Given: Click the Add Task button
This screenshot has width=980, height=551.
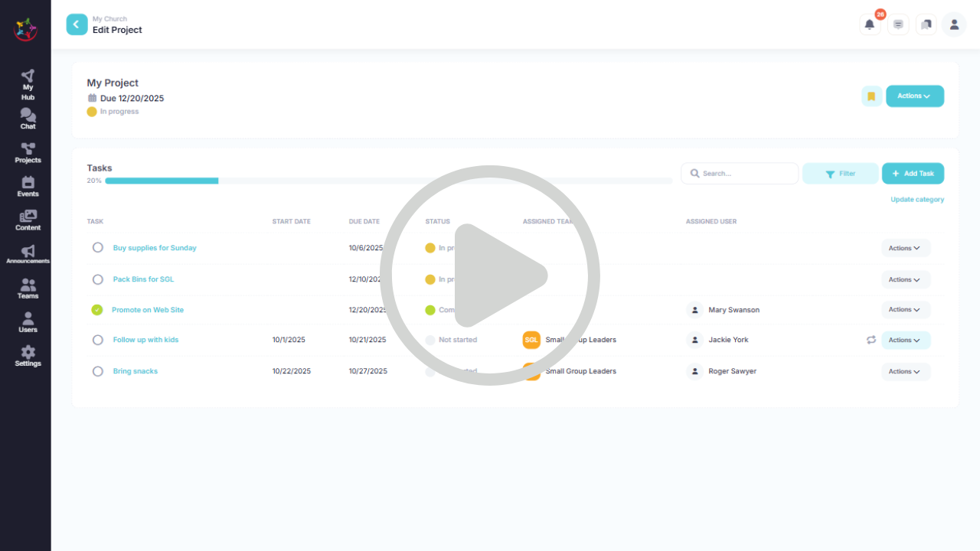Looking at the screenshot, I should point(913,174).
